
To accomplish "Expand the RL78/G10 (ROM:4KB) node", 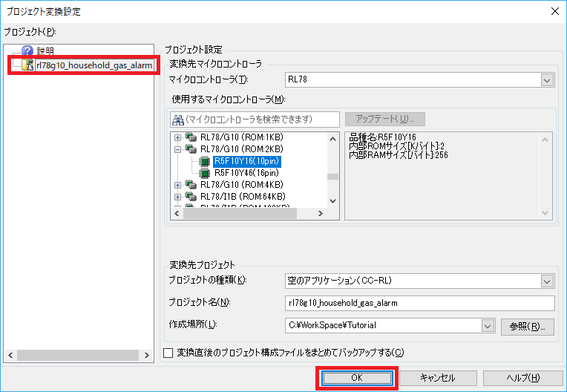I will [x=177, y=185].
